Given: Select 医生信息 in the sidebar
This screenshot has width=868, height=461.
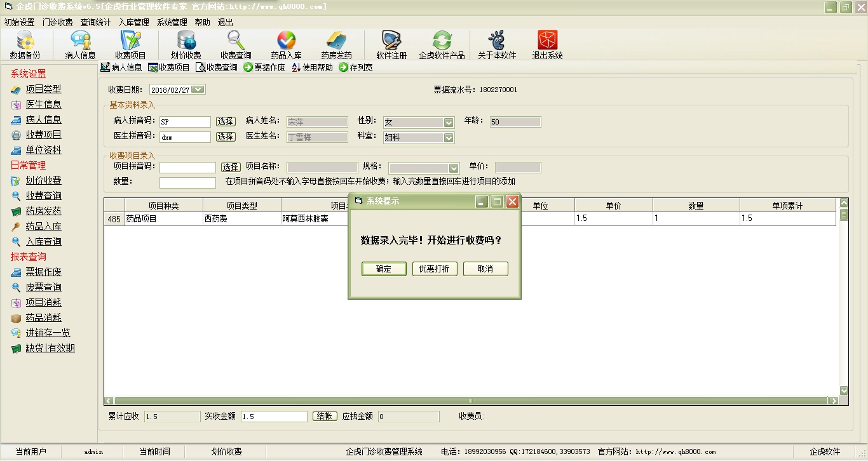Looking at the screenshot, I should coord(43,105).
